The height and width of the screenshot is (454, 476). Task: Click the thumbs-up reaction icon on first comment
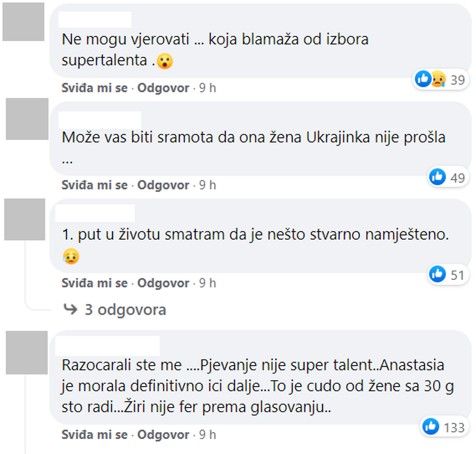coord(423,79)
